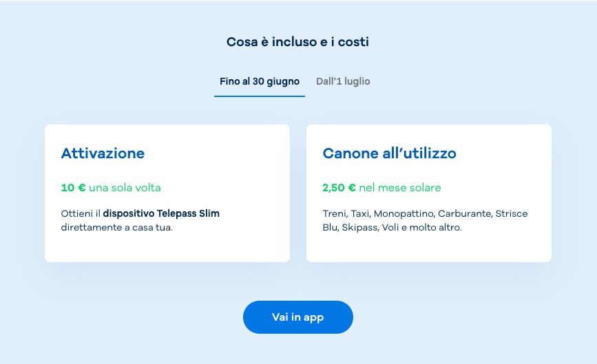Click the "Blu, Skipass, Voli e molto altro." line
This screenshot has width=597, height=364.
pyautogui.click(x=392, y=228)
